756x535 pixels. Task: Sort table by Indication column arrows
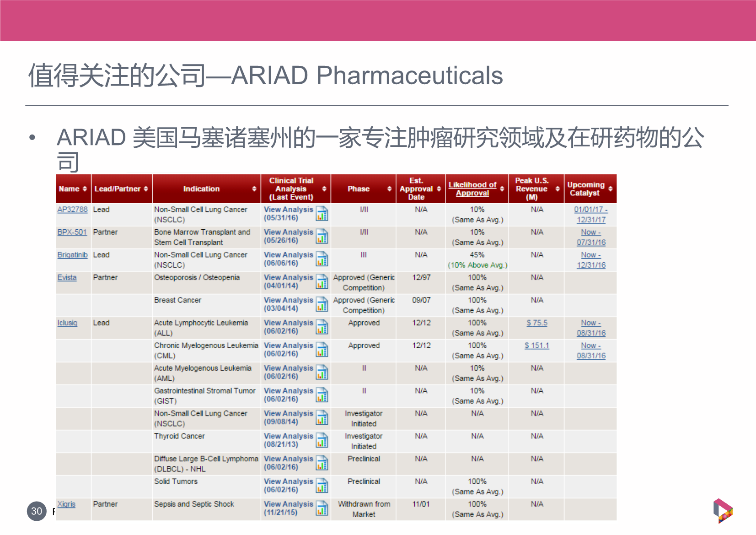click(254, 189)
